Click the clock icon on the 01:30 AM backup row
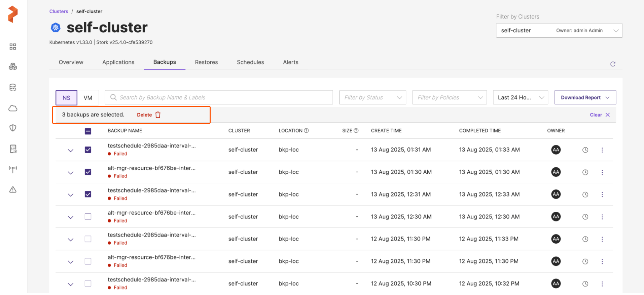 (x=585, y=172)
